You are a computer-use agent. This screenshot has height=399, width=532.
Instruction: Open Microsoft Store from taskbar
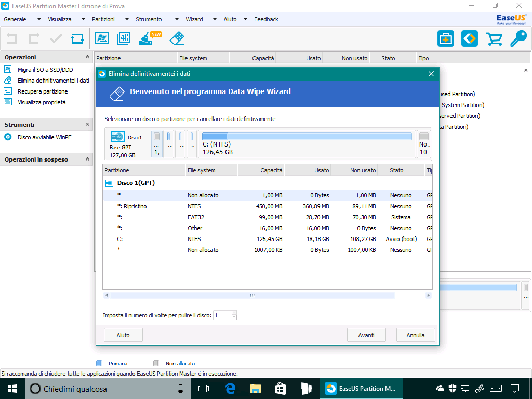[x=281, y=389]
